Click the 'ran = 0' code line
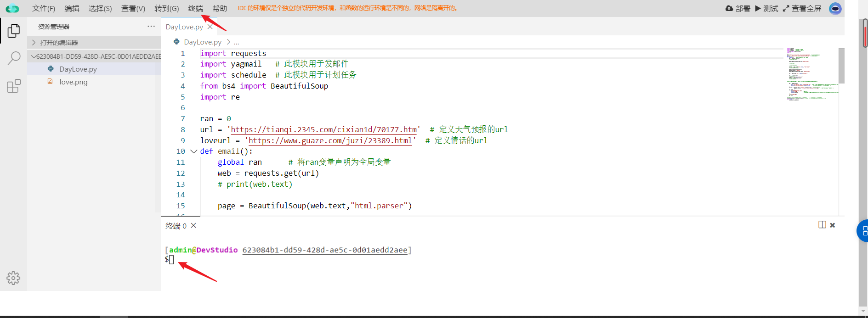The width and height of the screenshot is (868, 318). (216, 118)
